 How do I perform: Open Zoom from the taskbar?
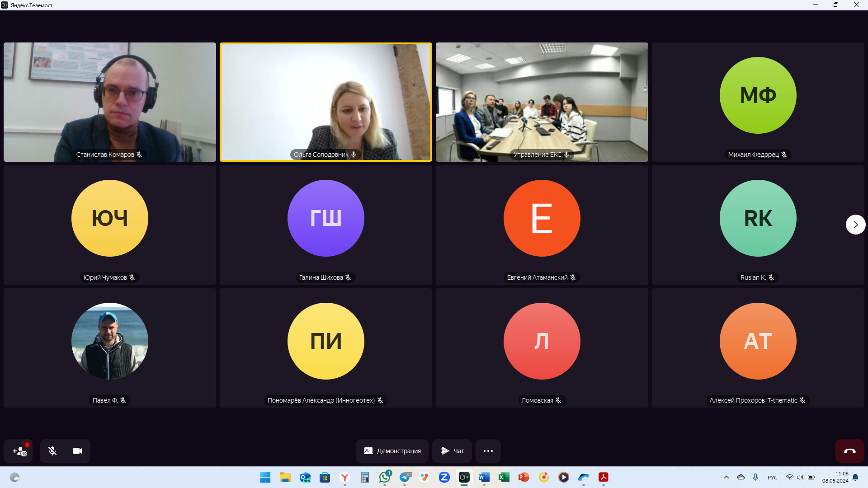coord(444,477)
